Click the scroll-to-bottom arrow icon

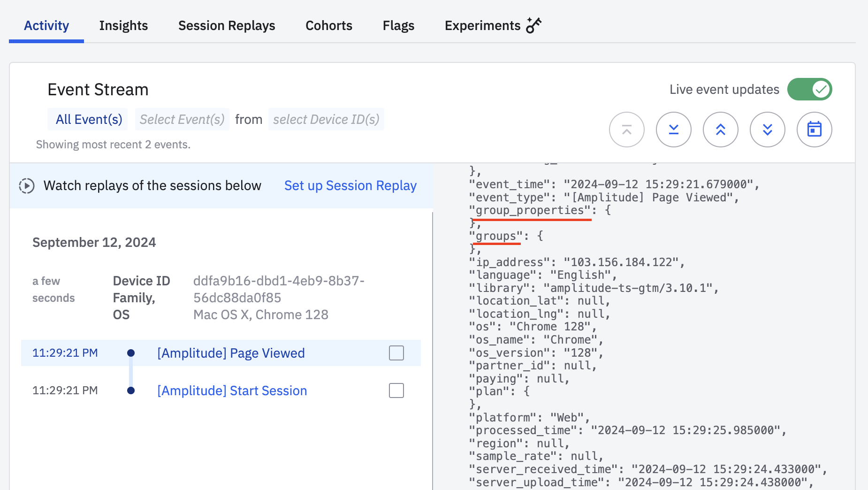(673, 130)
